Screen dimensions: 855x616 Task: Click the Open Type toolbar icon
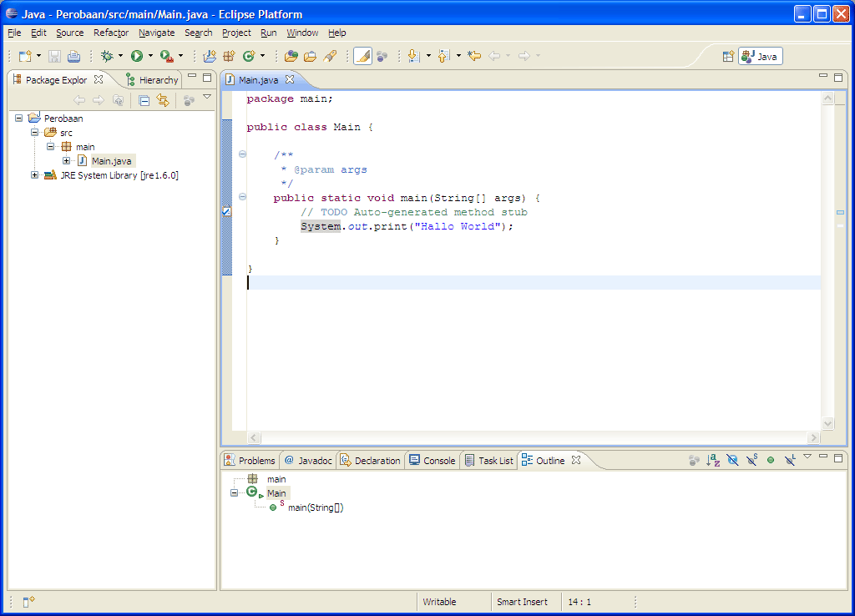click(x=291, y=56)
